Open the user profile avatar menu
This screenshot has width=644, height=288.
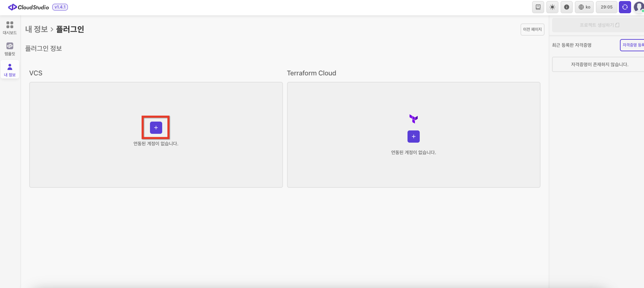tap(639, 7)
